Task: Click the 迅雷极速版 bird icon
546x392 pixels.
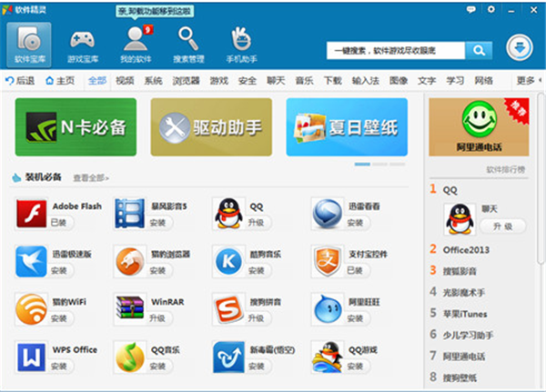Action: [31, 261]
